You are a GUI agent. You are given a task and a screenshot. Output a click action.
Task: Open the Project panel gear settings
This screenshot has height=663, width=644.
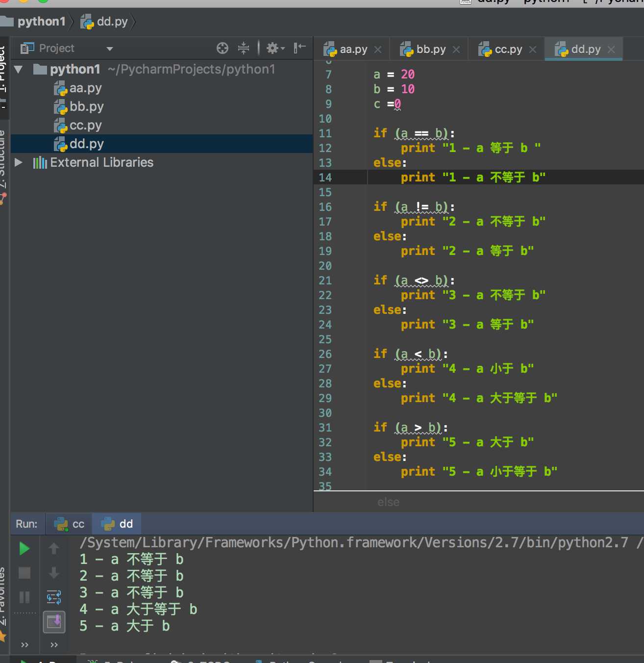pos(275,48)
